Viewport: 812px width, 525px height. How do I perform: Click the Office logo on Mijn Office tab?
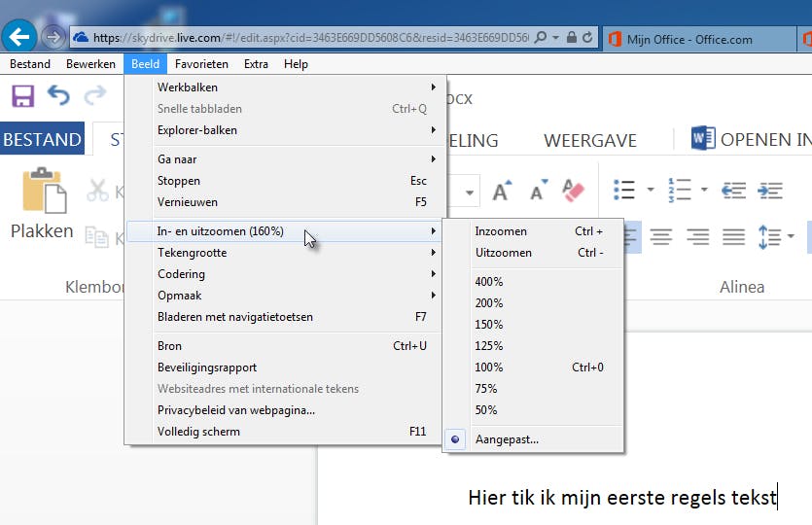[x=615, y=39]
